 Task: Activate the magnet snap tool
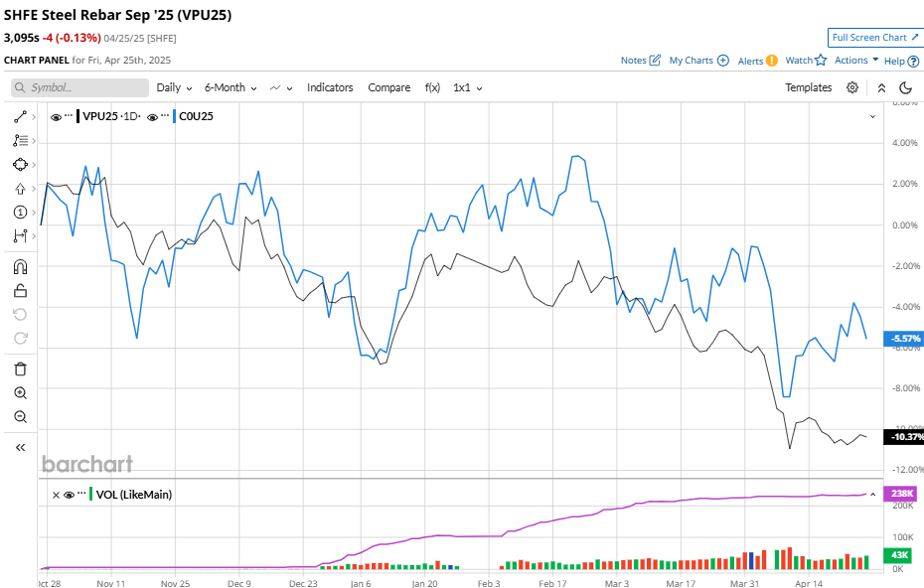tap(20, 267)
